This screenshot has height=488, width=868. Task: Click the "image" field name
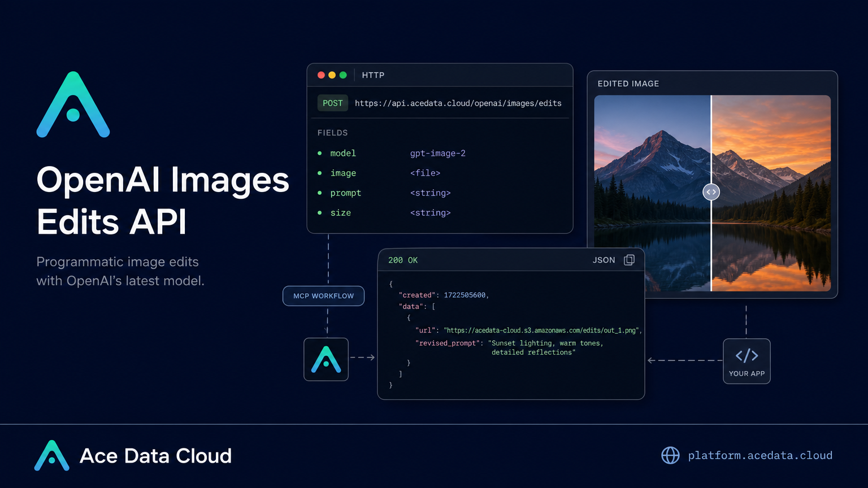(343, 173)
